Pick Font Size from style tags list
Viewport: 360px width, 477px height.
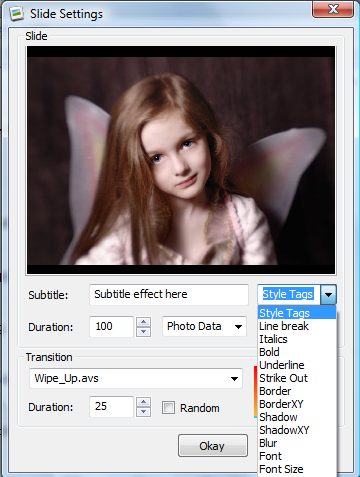pos(297,469)
